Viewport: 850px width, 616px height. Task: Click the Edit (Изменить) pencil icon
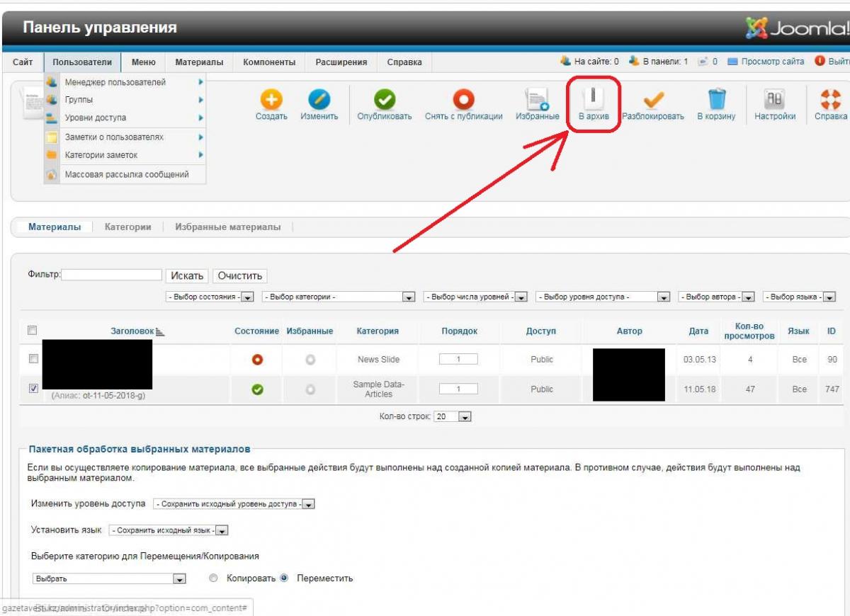pyautogui.click(x=319, y=100)
